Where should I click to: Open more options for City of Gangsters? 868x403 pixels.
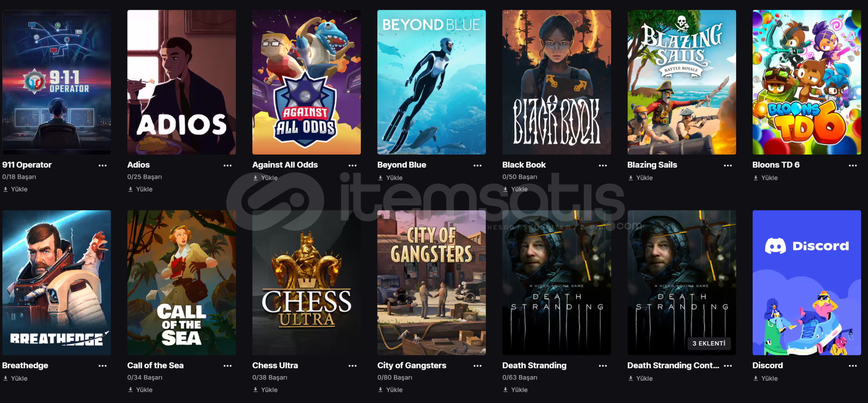click(x=477, y=366)
